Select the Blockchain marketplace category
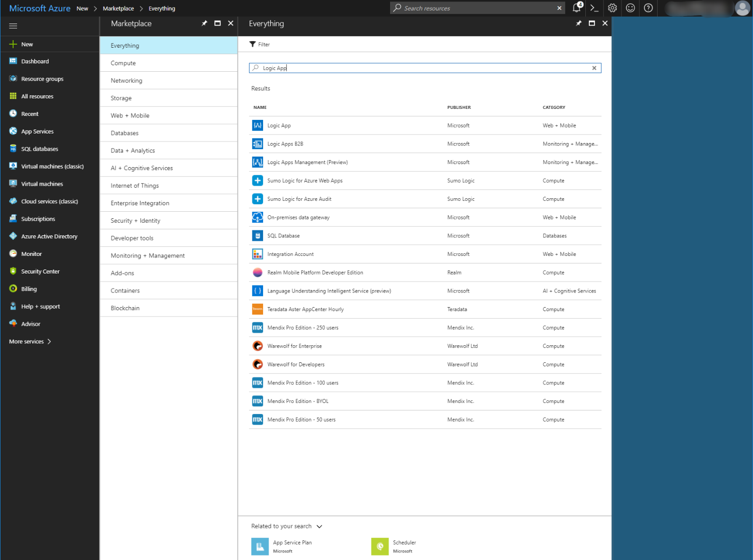The height and width of the screenshot is (560, 753). [169, 308]
